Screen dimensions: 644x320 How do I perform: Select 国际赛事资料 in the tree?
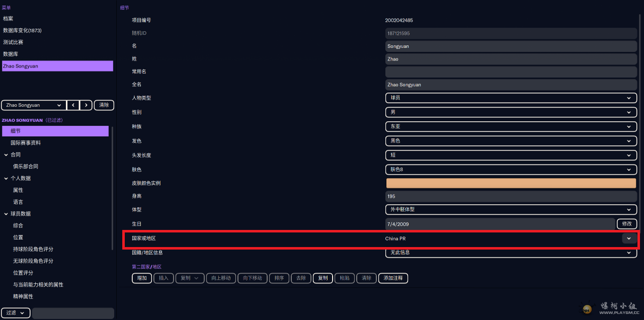coord(26,143)
